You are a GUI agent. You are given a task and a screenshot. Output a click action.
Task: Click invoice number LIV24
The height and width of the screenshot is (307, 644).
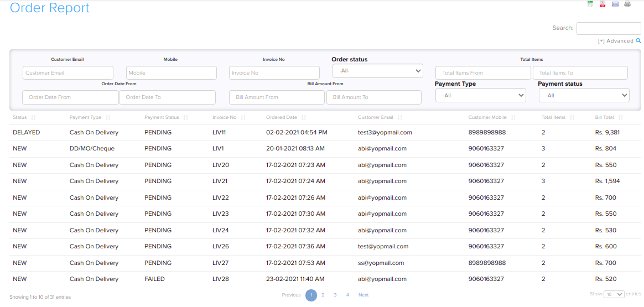221,230
